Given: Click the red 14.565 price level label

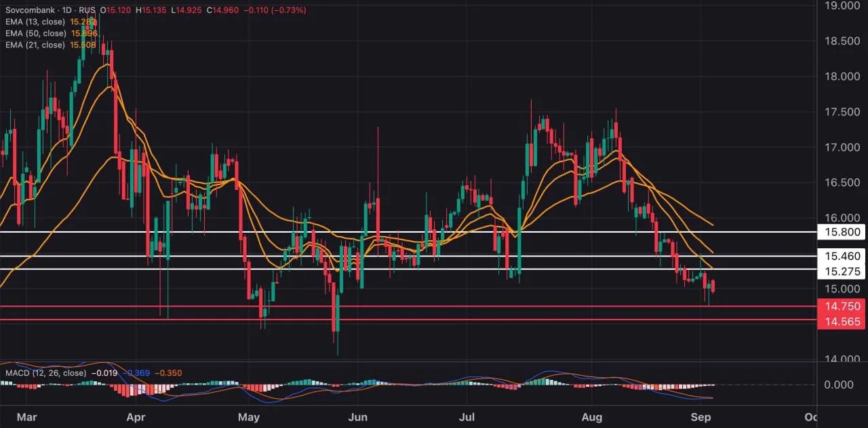Looking at the screenshot, I should tap(842, 322).
